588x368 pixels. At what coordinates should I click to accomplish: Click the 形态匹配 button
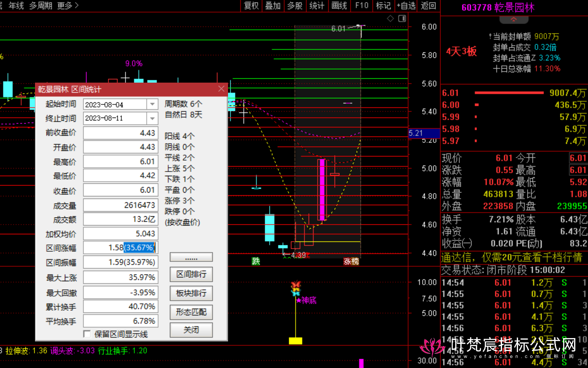click(x=191, y=312)
